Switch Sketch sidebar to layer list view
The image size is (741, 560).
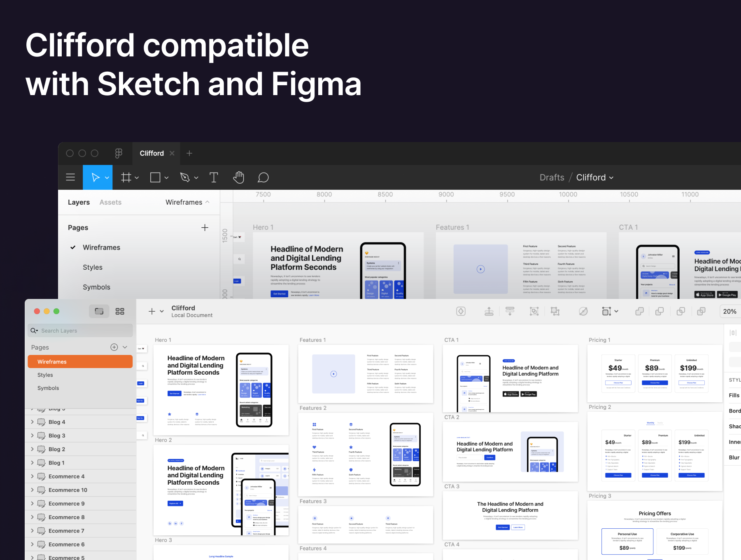pyautogui.click(x=99, y=311)
